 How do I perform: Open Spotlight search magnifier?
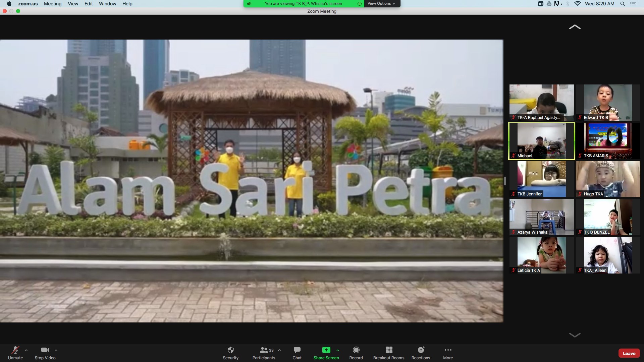click(x=623, y=4)
